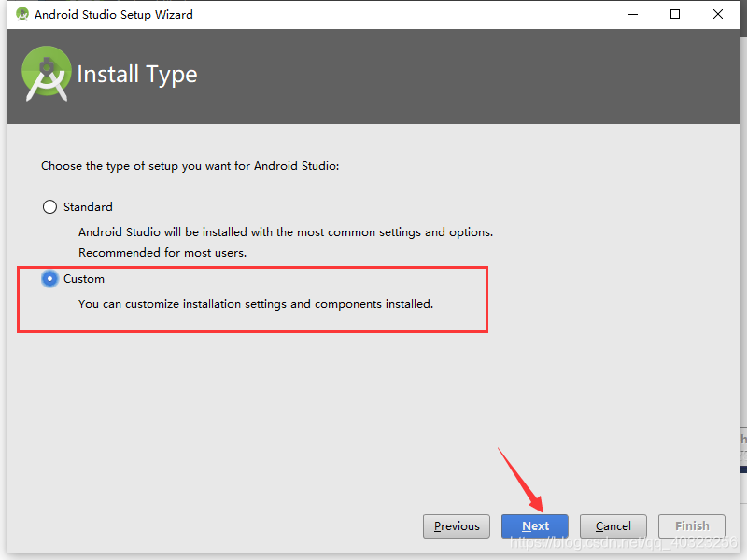
Task: Click the Next button
Action: (534, 526)
